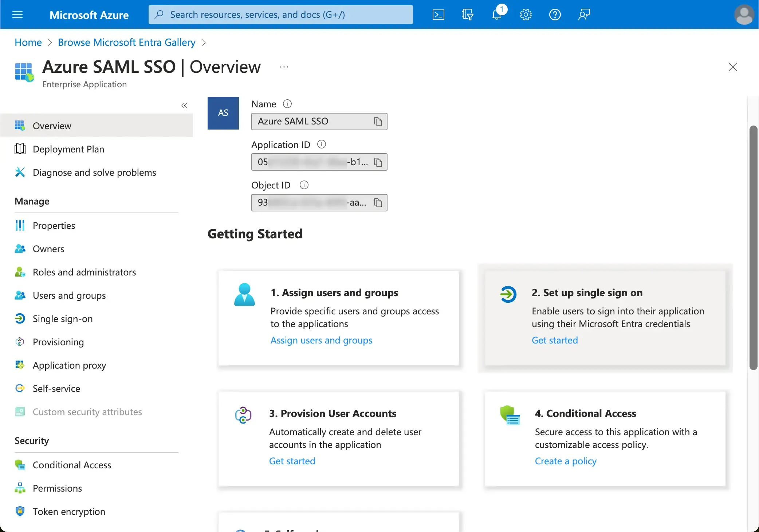Viewport: 759px width, 532px height.
Task: Click the Conditional Access security icon
Action: 20,464
